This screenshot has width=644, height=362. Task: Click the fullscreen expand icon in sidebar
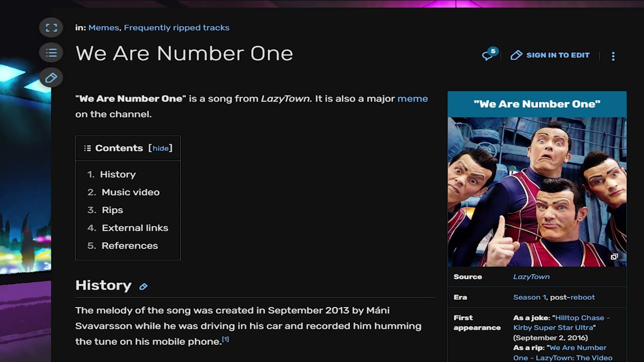pyautogui.click(x=51, y=28)
